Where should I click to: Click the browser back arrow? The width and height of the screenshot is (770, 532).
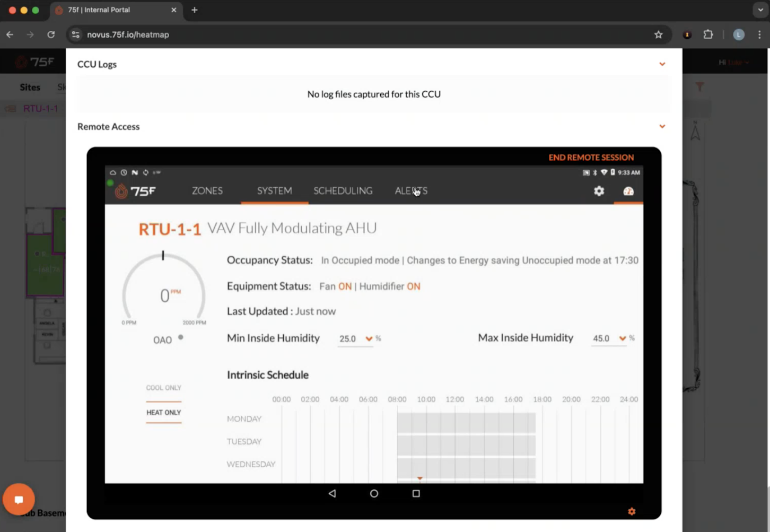click(10, 34)
